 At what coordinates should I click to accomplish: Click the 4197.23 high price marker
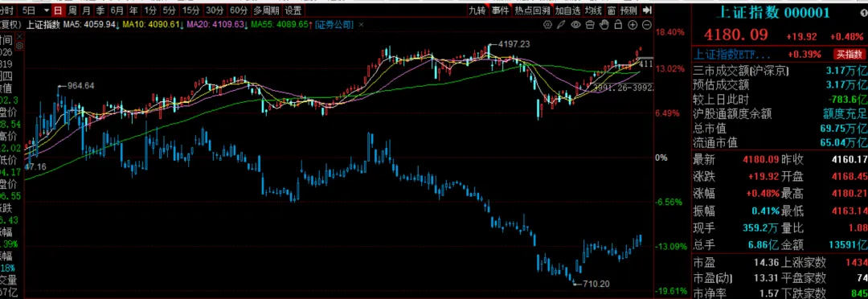pos(514,43)
